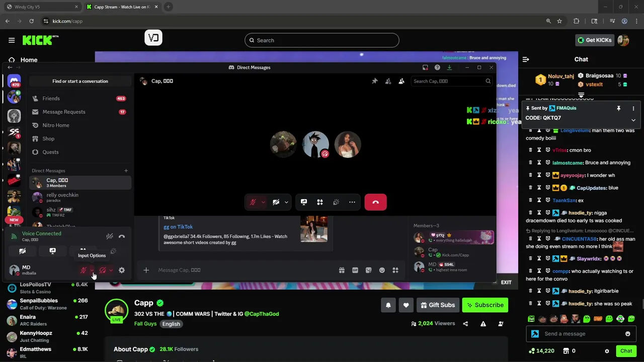Click Kick search box
The image size is (644, 362).
pos(322,40)
